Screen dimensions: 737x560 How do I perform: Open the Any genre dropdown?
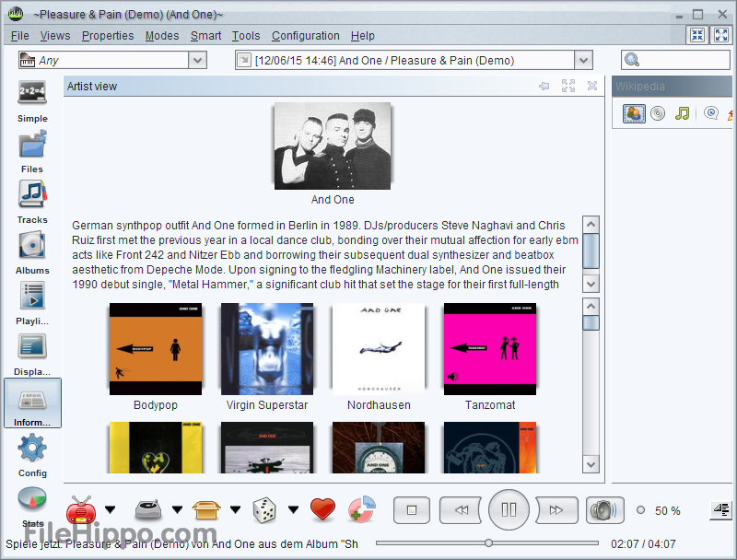click(197, 60)
